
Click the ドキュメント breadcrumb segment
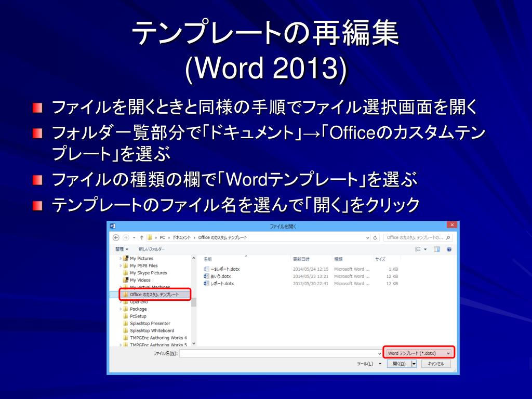(181, 237)
